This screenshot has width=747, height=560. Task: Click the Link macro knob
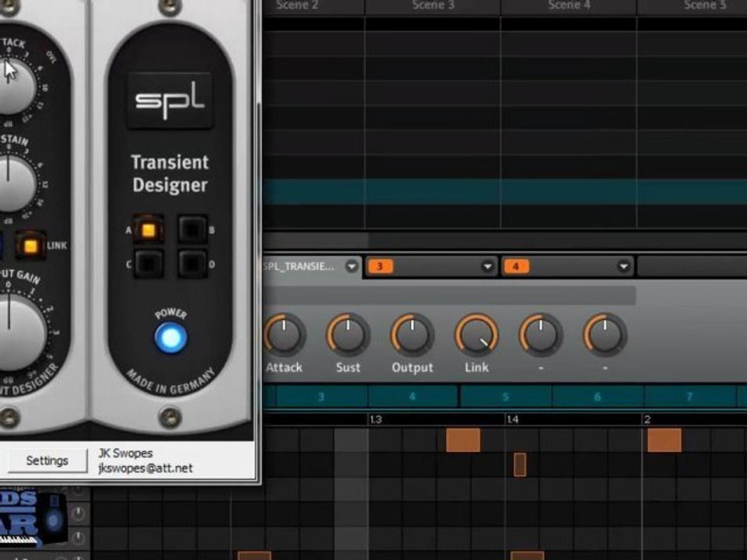(x=476, y=334)
